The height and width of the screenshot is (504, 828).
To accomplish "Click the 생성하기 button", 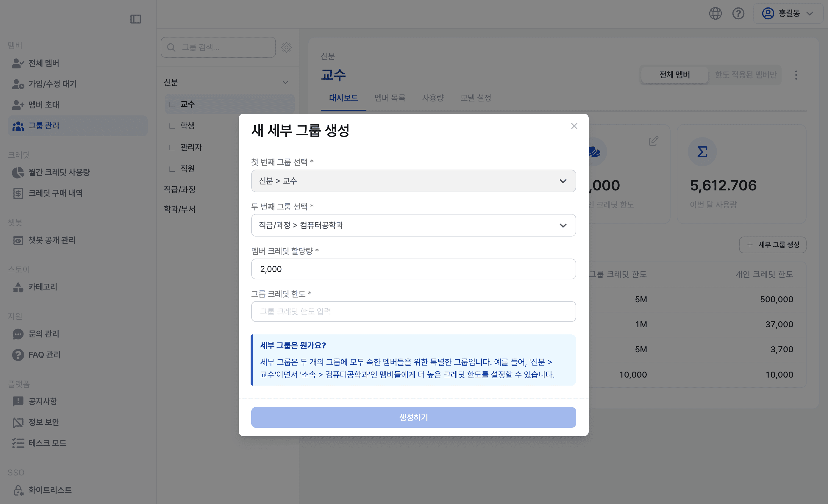I will coord(413,417).
